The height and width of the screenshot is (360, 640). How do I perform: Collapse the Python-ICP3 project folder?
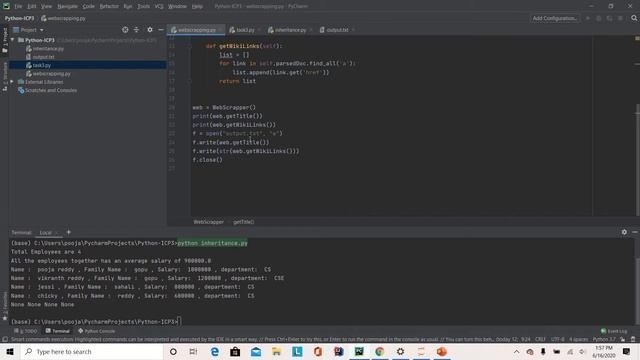[x=13, y=40]
